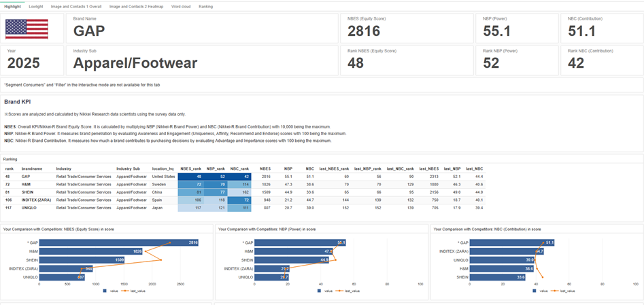Toggle the value legend in the NBP chart
This screenshot has height=305, width=644.
[x=324, y=290]
